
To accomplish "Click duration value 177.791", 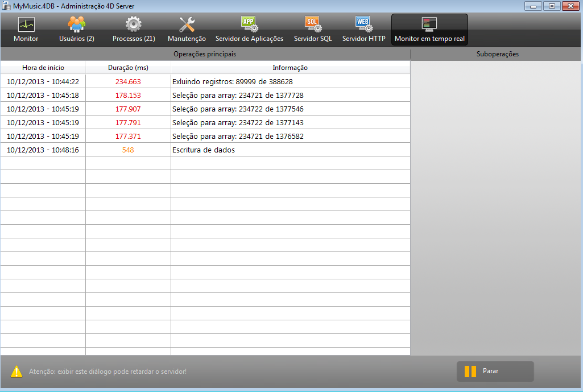I will coord(128,123).
